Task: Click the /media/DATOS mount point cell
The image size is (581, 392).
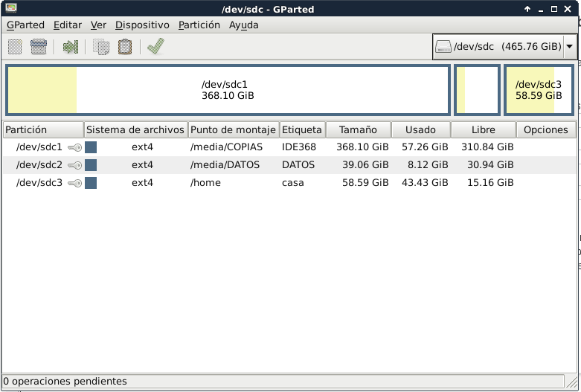Action: point(225,165)
